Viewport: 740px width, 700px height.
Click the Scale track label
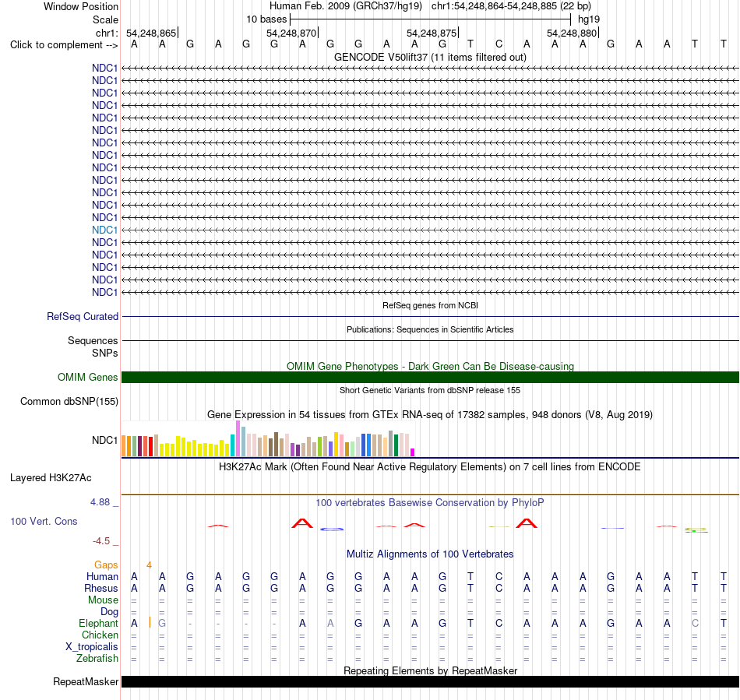point(105,19)
